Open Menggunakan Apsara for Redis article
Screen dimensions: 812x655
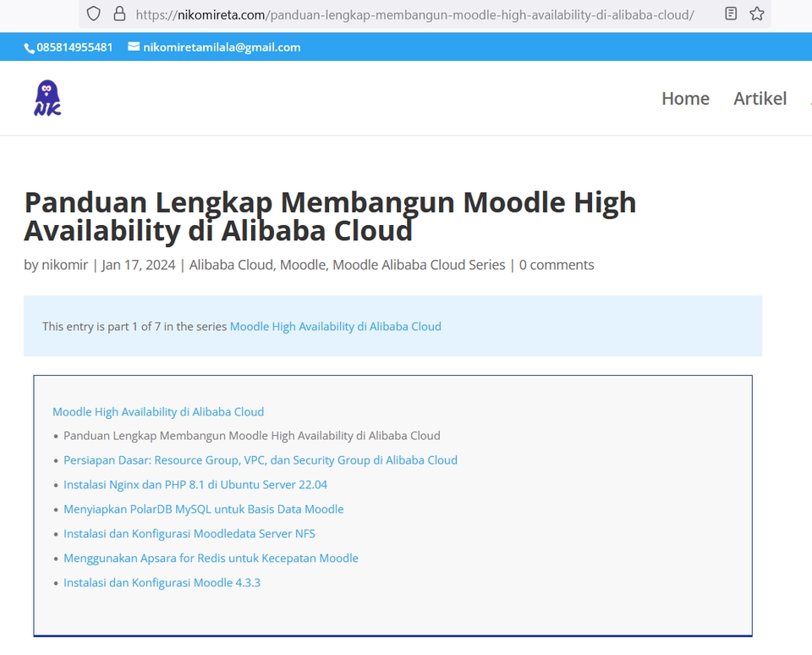point(211,558)
